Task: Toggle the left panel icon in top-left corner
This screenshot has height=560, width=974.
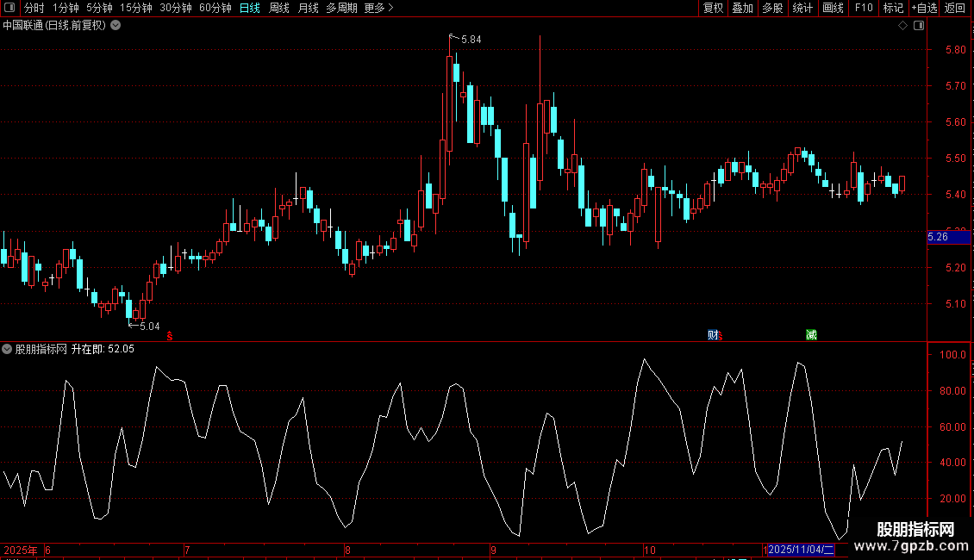Action: tap(9, 8)
